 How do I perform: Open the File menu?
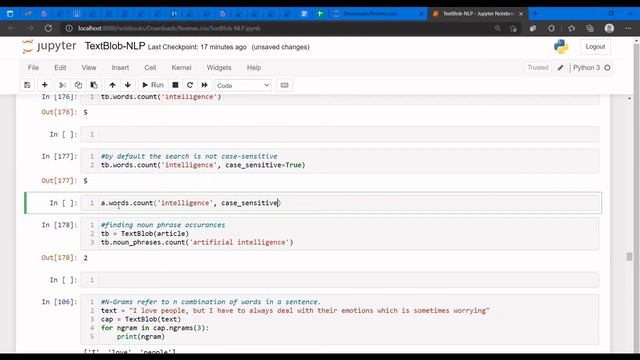point(33,68)
